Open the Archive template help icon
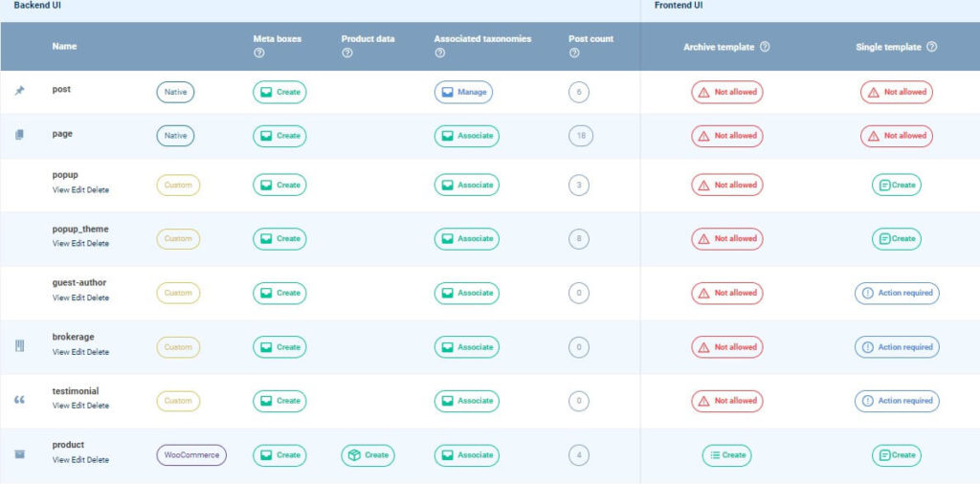 (x=765, y=47)
